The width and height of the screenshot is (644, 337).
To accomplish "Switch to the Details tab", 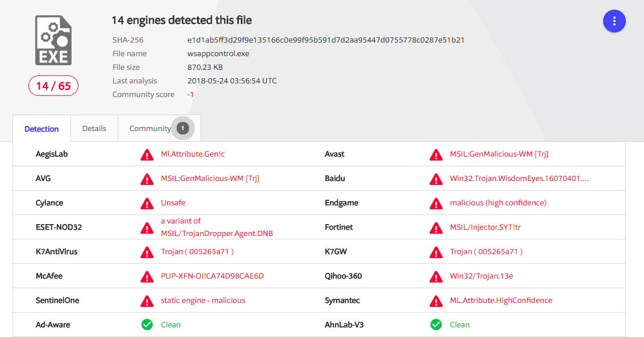I will (x=94, y=129).
